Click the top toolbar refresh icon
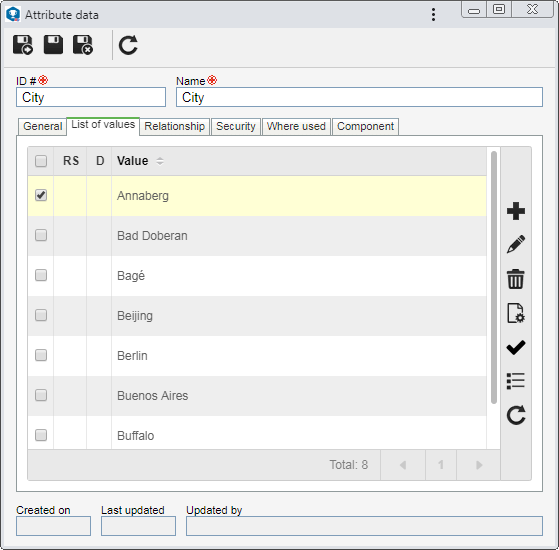Image resolution: width=559 pixels, height=550 pixels. coord(128,45)
